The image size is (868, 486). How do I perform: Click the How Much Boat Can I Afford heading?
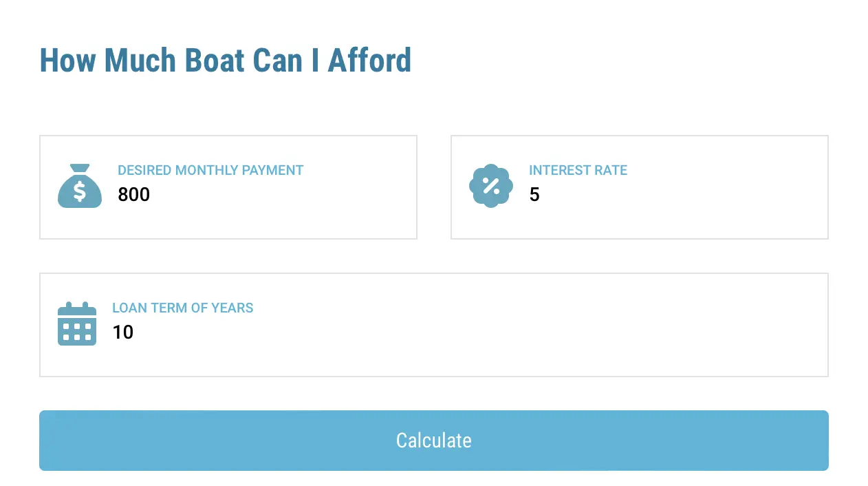[226, 61]
